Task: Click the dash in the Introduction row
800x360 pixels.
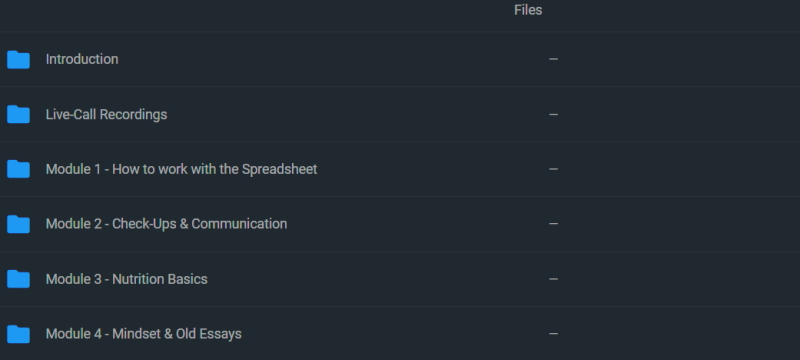Action: (x=554, y=59)
